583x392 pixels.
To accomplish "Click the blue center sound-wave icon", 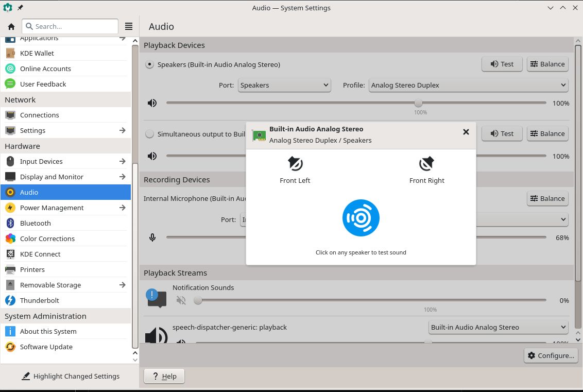I will (x=361, y=218).
